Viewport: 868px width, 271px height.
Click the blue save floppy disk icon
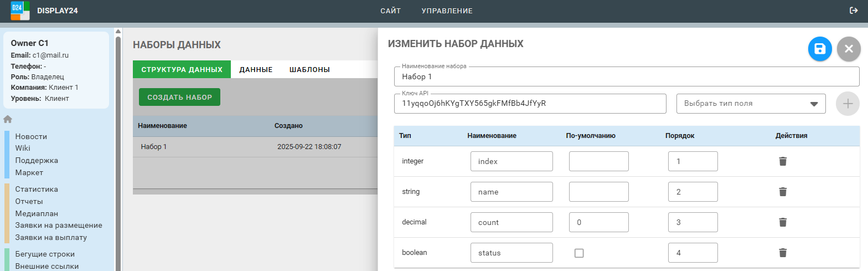click(820, 49)
